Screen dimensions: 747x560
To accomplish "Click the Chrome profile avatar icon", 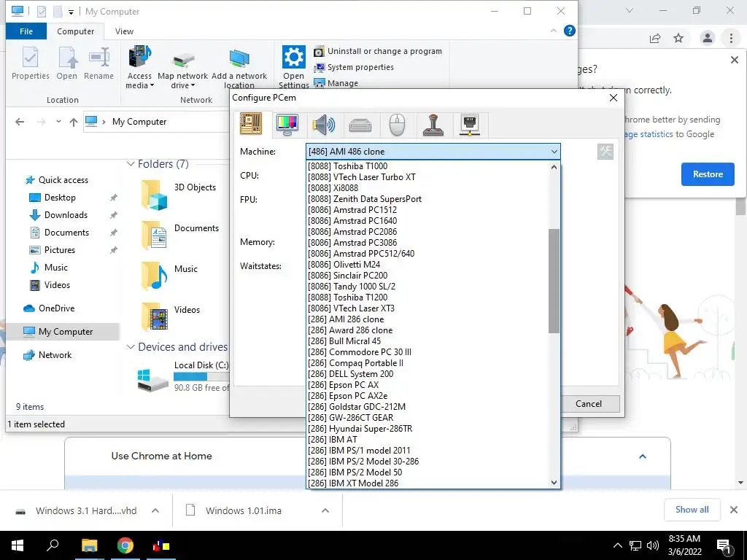I will pyautogui.click(x=708, y=38).
